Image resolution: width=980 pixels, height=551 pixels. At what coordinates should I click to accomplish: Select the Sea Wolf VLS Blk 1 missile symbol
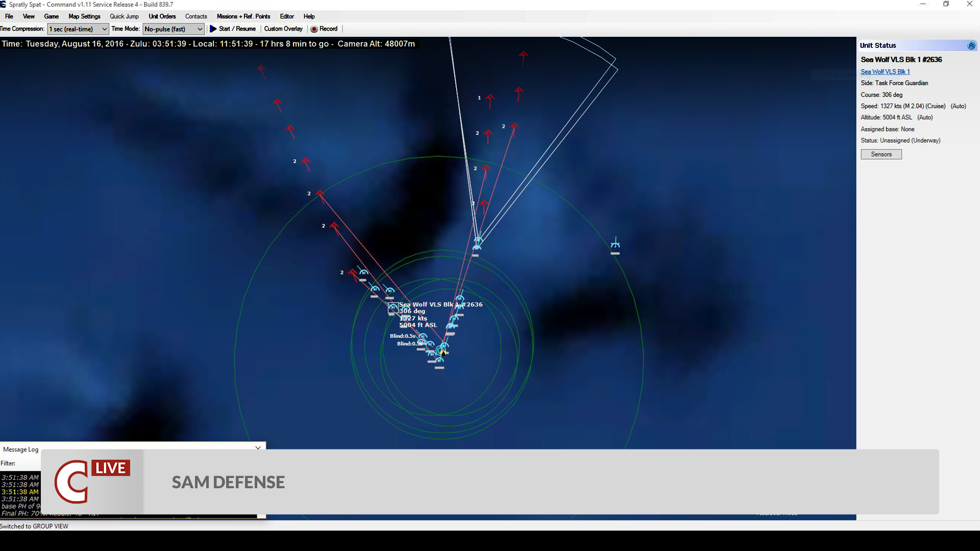(x=392, y=308)
